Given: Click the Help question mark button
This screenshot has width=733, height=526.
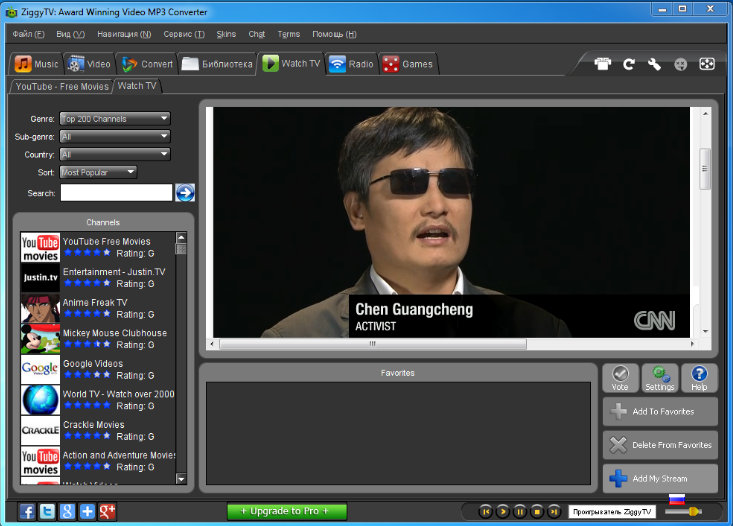Looking at the screenshot, I should pos(699,378).
